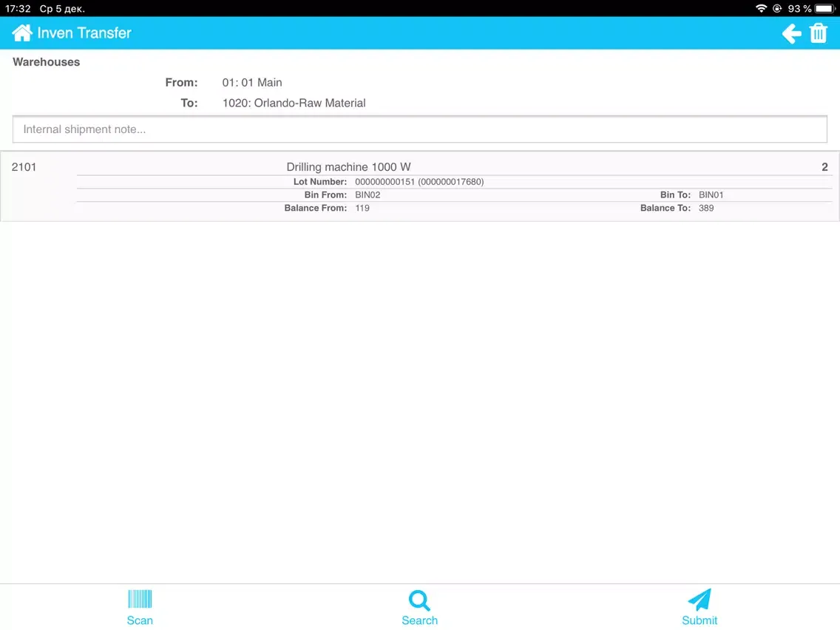Screen dimensions: 840x630
Task: Open the Drilling machine 1000 W item
Action: coord(348,167)
